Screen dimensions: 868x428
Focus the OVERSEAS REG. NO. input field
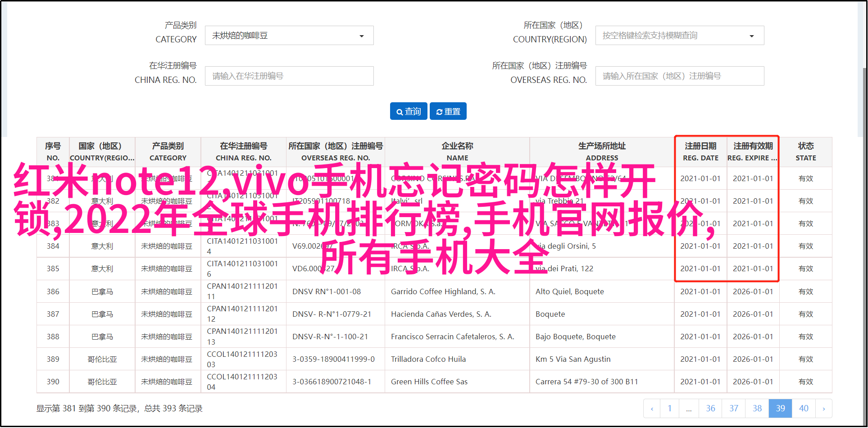click(680, 76)
